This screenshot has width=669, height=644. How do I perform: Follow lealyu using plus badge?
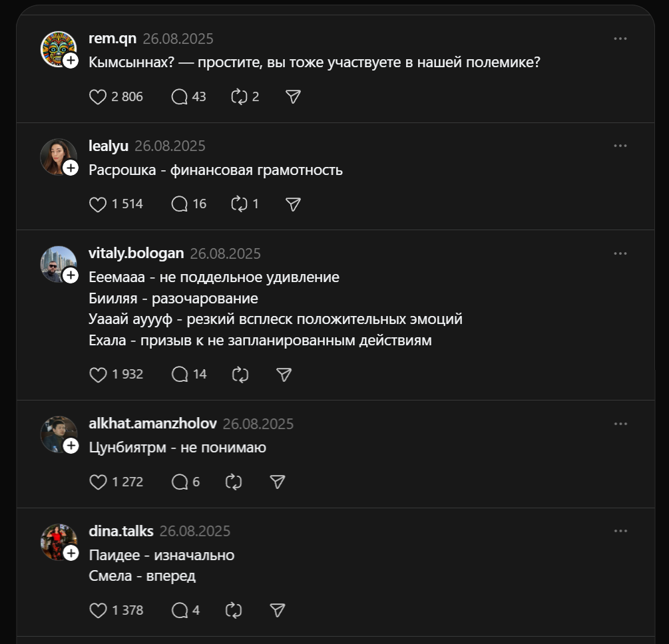tap(71, 167)
